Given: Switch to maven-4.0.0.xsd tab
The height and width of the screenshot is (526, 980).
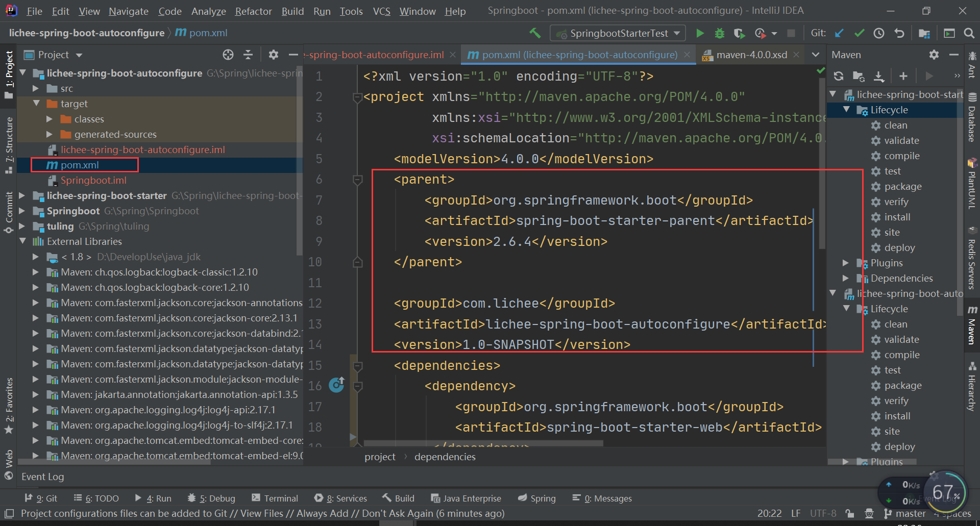Looking at the screenshot, I should pyautogui.click(x=751, y=55).
